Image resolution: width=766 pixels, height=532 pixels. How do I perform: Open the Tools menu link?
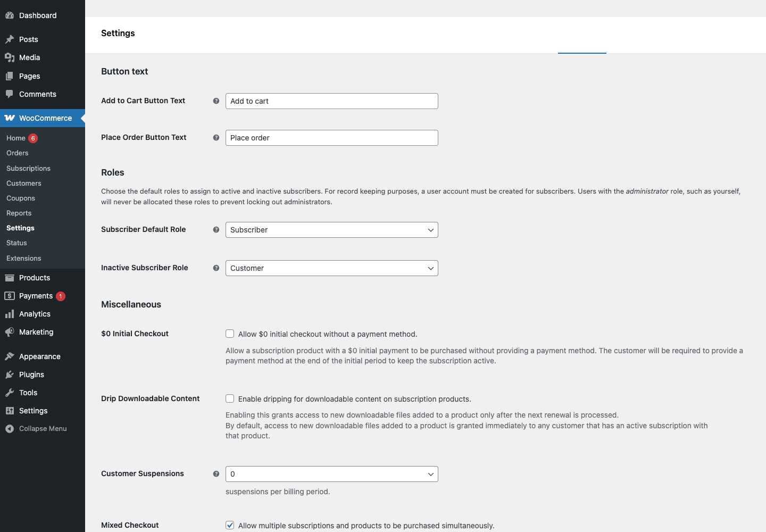click(28, 393)
